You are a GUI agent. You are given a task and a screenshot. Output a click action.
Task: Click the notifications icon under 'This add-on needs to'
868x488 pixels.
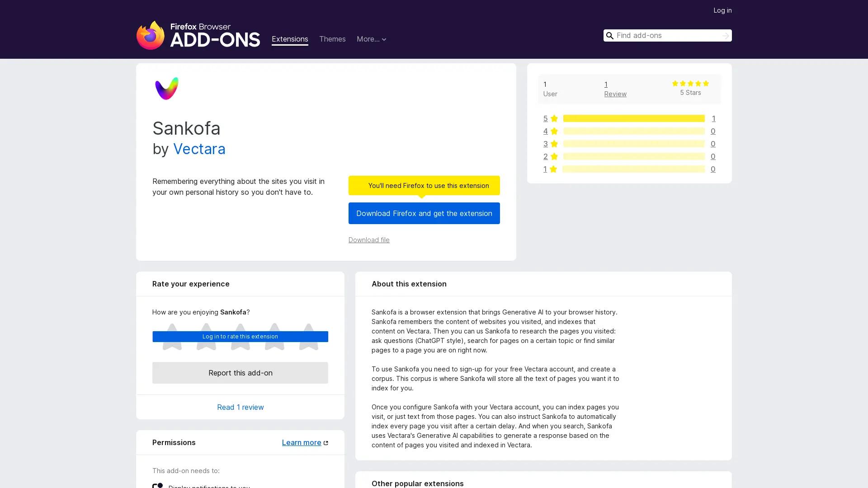coord(158,486)
